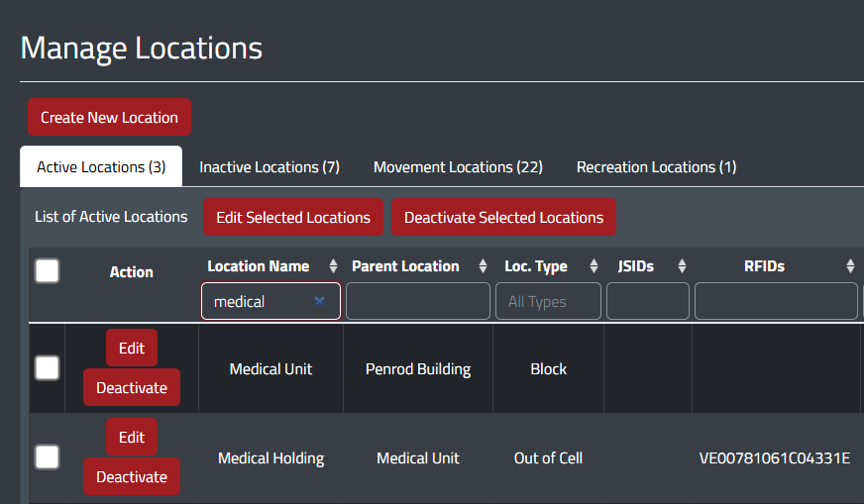This screenshot has width=864, height=504.
Task: Edit the Medical Holding location
Action: (x=132, y=438)
